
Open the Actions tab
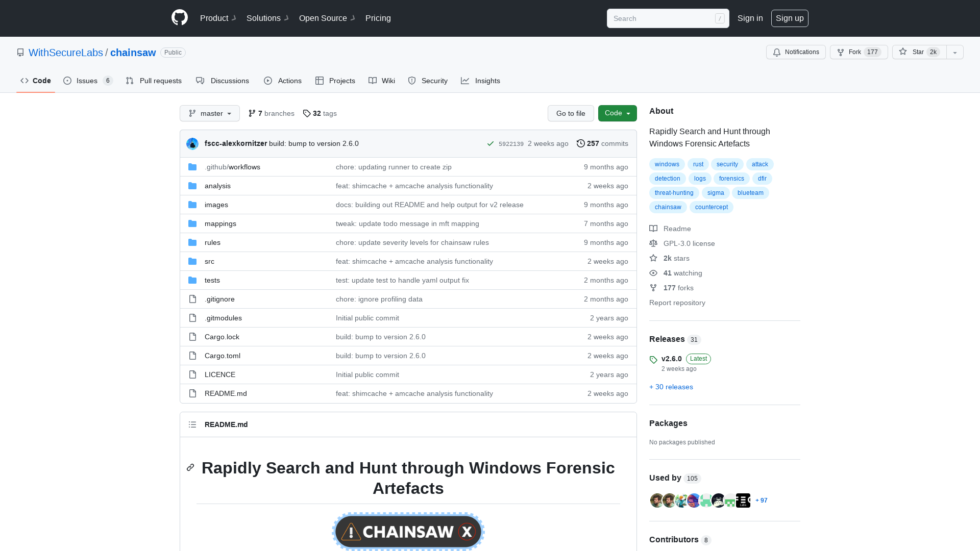pyautogui.click(x=283, y=81)
